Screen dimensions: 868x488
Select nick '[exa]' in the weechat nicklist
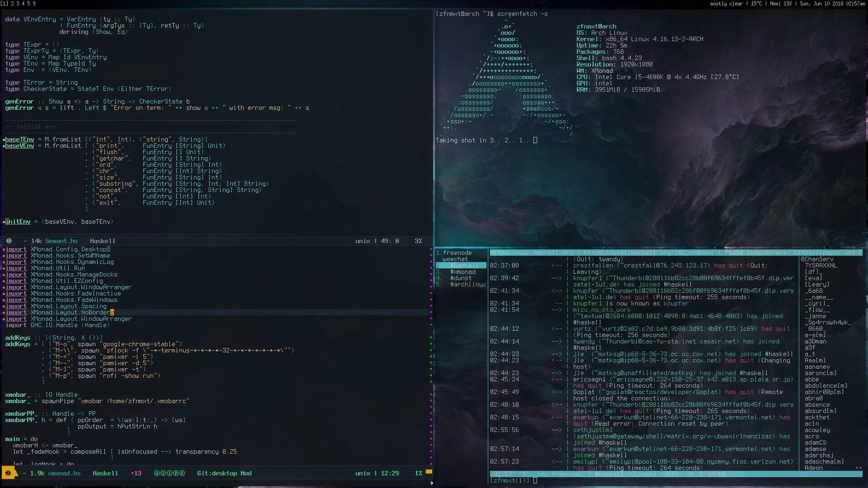pyautogui.click(x=813, y=278)
